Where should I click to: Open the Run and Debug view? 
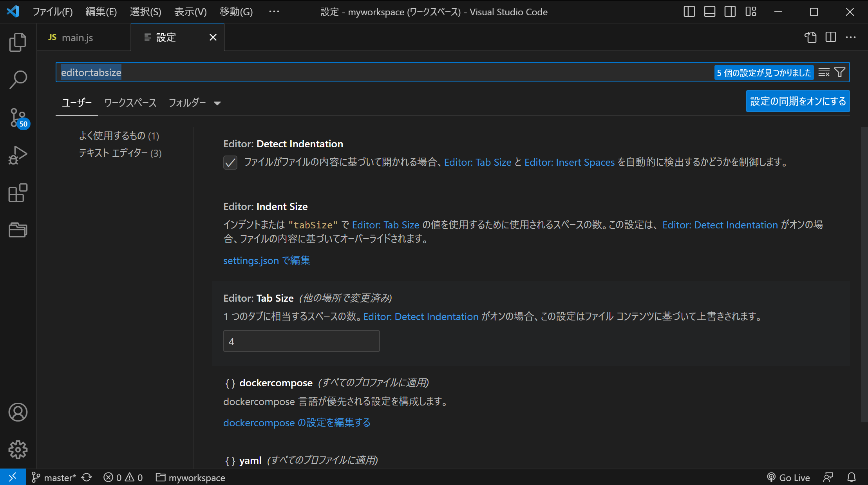[x=18, y=155]
